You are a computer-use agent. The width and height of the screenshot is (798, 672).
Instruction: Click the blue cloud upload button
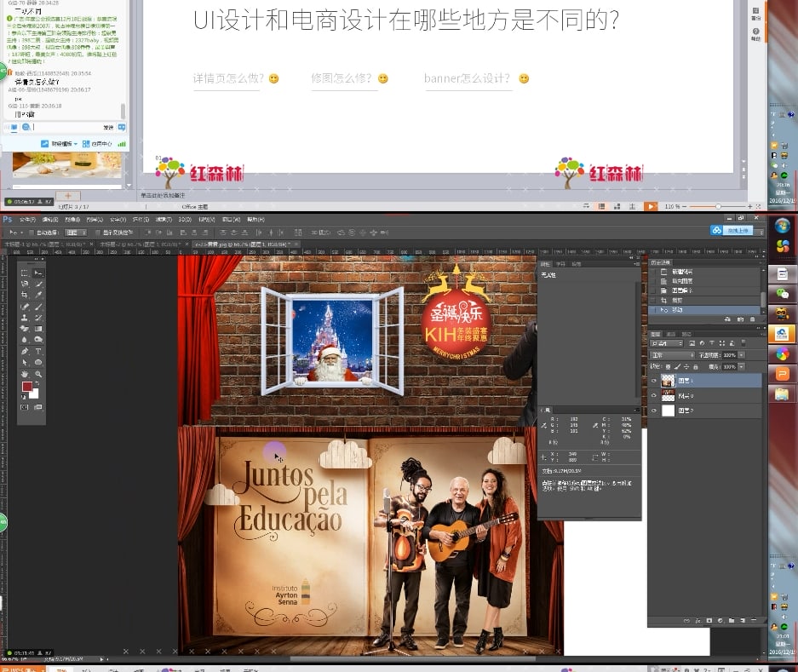pyautogui.click(x=732, y=231)
